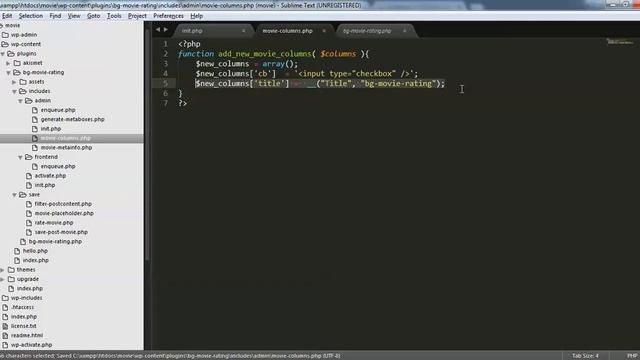The image size is (640, 360).
Task: Open the Help menu
Action: point(196,16)
